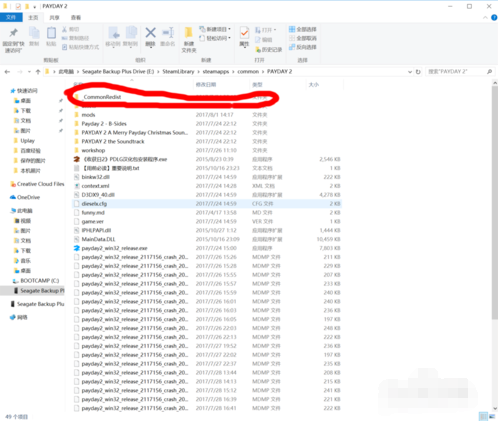Click Quick Access Toolbar properties checkmark icon
Image resolution: width=498 pixels, height=421 pixels.
tap(18, 6)
